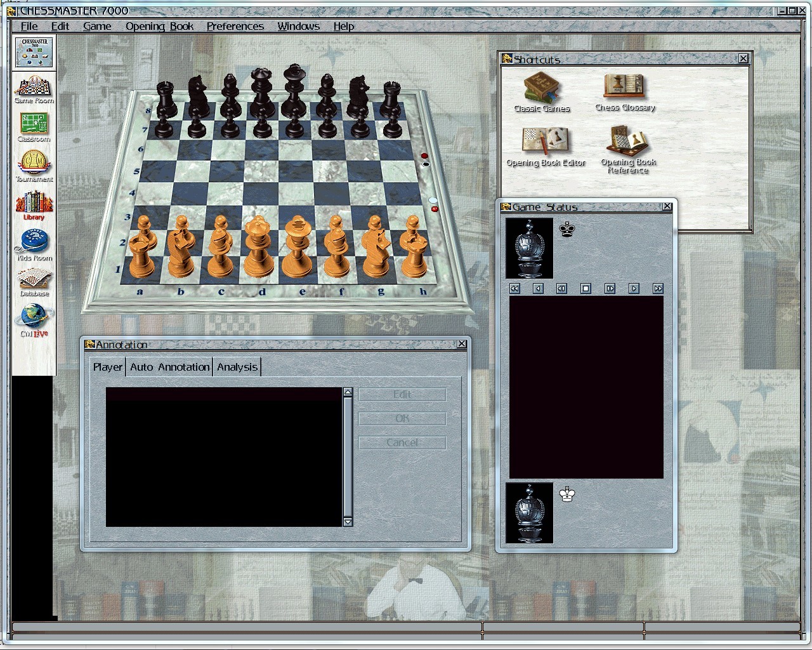Click the black pawn on h7
The height and width of the screenshot is (650, 812).
tap(393, 126)
